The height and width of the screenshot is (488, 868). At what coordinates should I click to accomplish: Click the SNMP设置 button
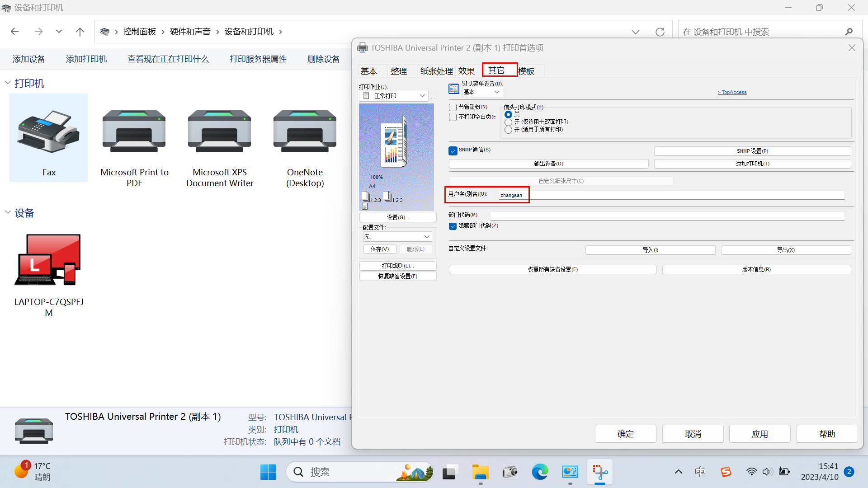click(752, 151)
